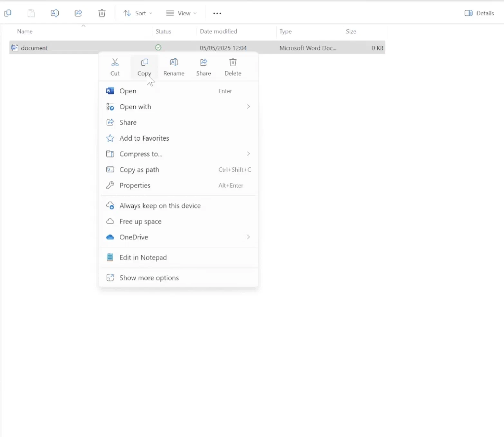Click the Rename icon in the top toolbar
This screenshot has width=504, height=437.
tap(55, 13)
